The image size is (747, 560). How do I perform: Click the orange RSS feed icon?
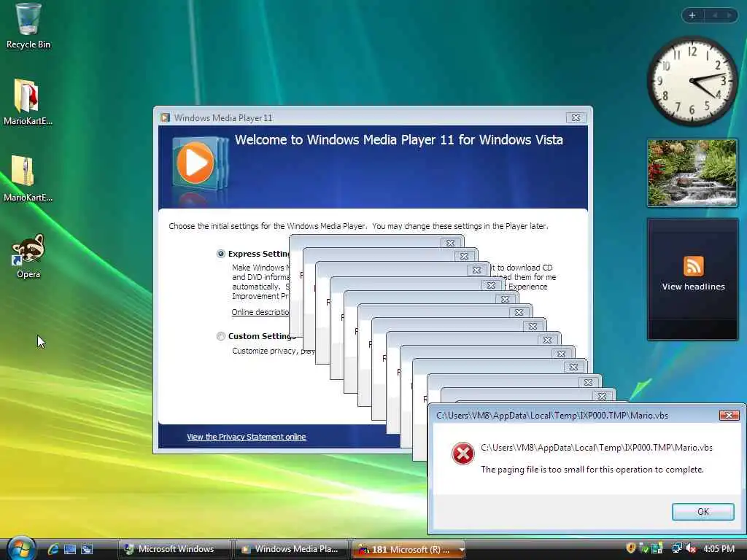click(693, 265)
